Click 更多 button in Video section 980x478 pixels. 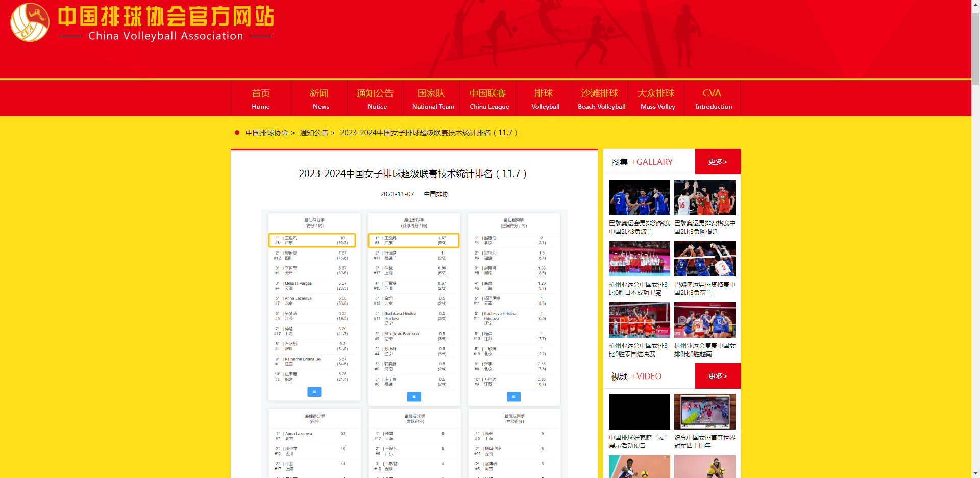coord(718,376)
